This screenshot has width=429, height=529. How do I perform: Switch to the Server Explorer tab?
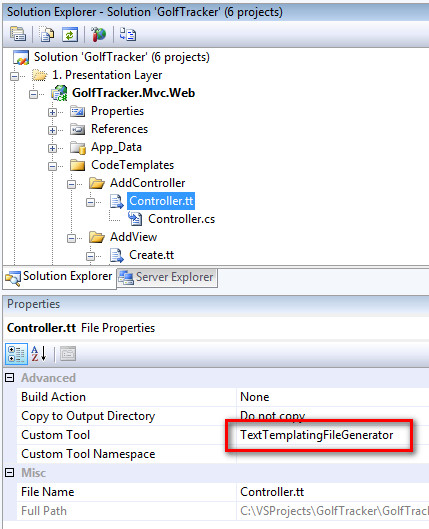pyautogui.click(x=168, y=277)
